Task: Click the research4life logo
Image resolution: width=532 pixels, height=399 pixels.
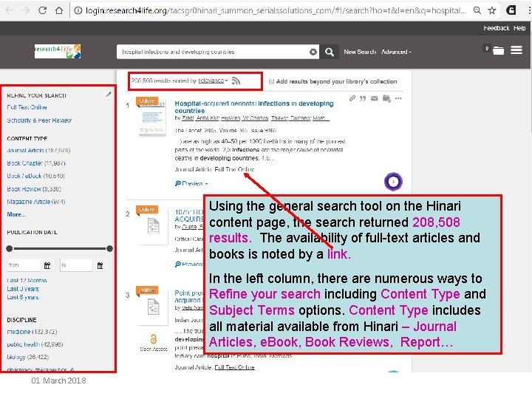Action: click(x=58, y=51)
